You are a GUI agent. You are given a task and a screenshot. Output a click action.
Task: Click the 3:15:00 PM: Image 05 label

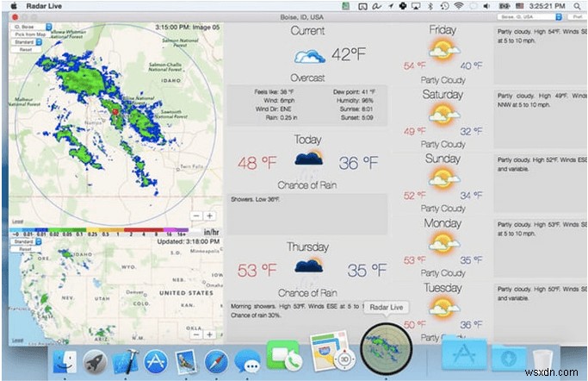(187, 27)
